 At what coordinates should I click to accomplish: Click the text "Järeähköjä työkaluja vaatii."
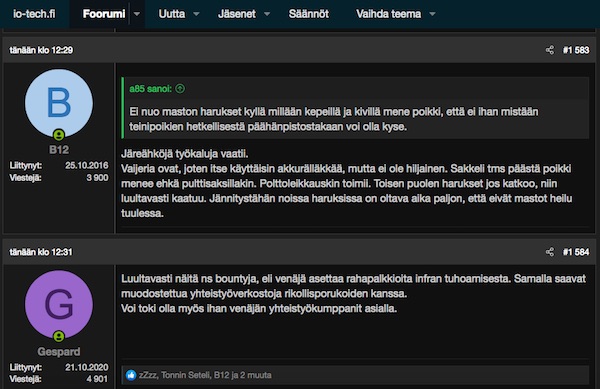184,154
